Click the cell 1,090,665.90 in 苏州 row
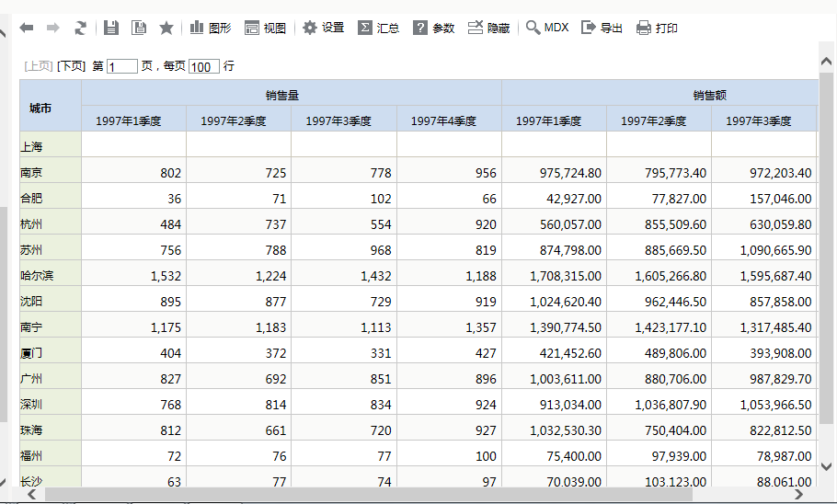The width and height of the screenshot is (837, 504). point(763,247)
